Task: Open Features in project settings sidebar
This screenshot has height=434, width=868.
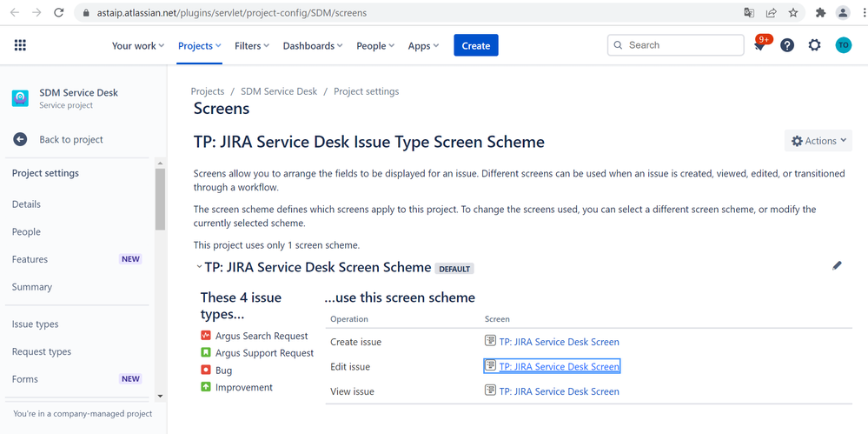Action: click(30, 259)
